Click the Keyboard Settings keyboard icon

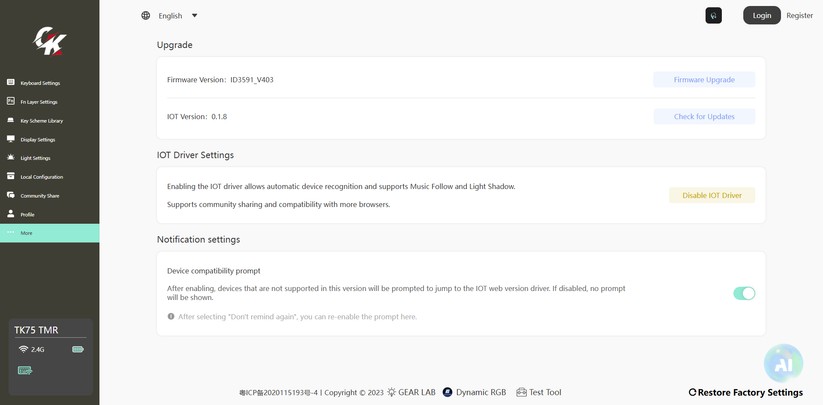point(10,82)
